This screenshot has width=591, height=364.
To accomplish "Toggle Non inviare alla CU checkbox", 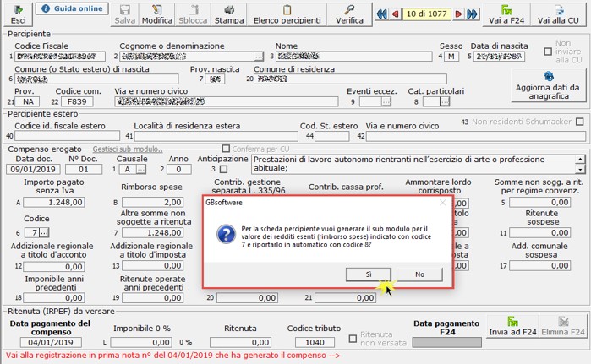I will 548,52.
